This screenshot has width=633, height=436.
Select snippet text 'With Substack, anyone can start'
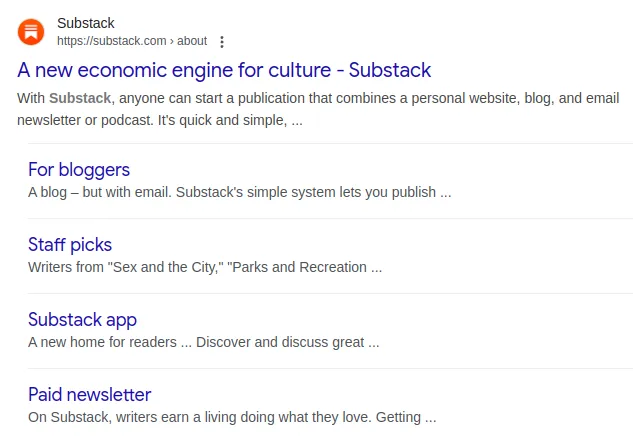click(121, 98)
